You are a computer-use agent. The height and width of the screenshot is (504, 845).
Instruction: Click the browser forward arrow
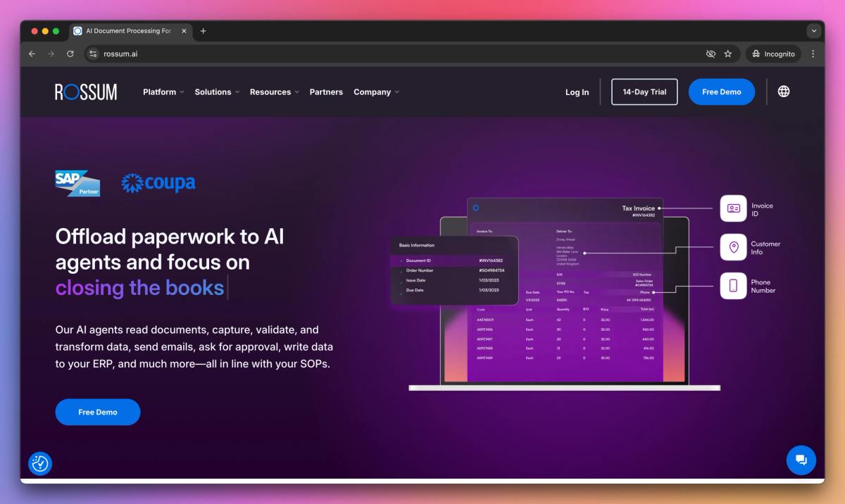point(51,53)
